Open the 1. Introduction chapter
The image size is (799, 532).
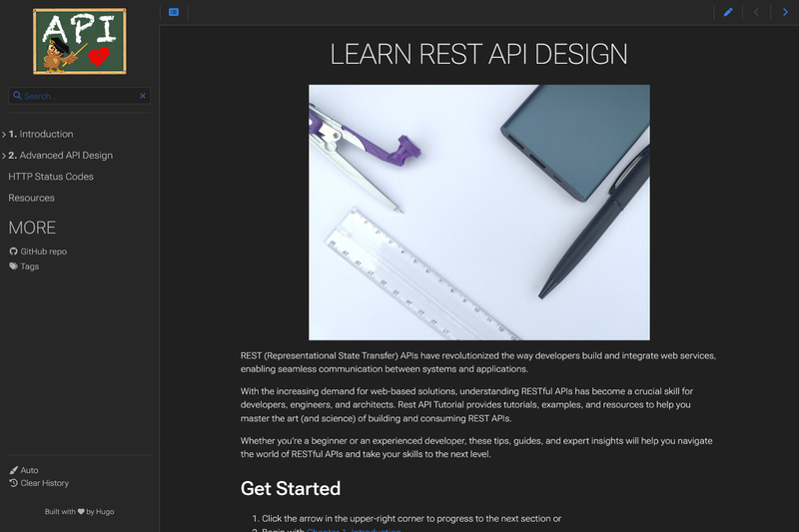pos(41,134)
